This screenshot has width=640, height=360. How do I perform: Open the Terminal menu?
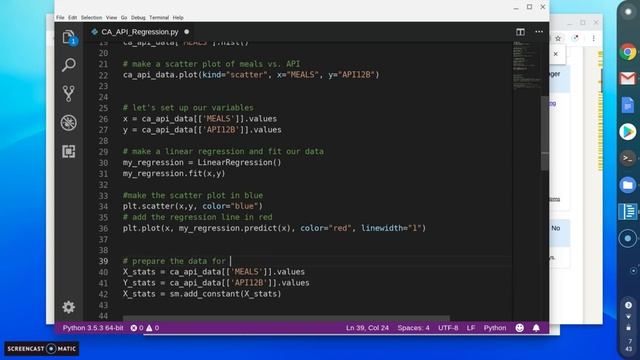click(x=159, y=18)
